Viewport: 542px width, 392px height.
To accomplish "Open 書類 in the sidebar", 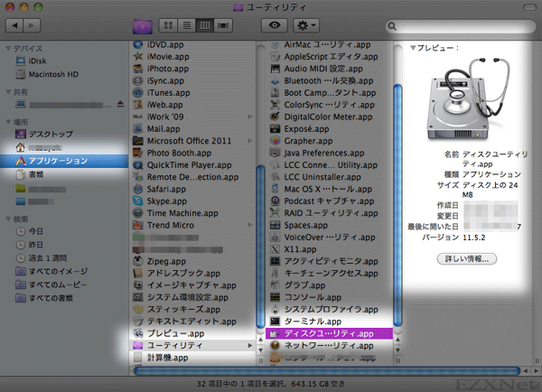I will (30, 174).
